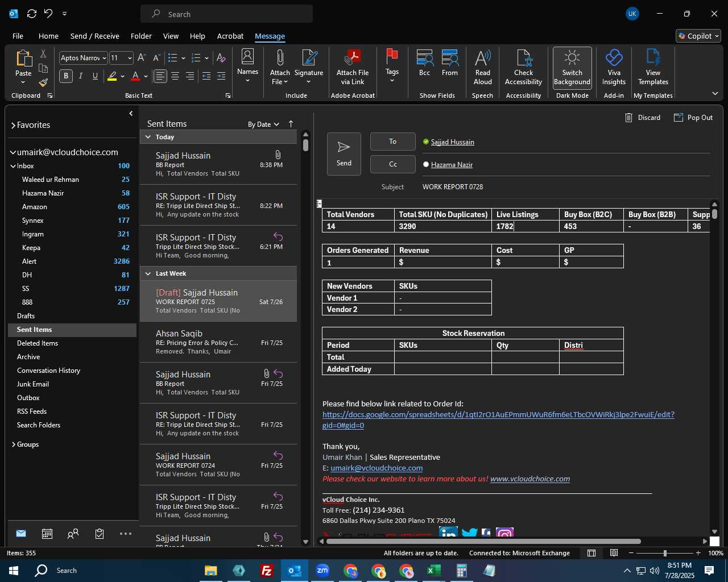Image resolution: width=728 pixels, height=582 pixels.
Task: Collapse the umairk@vcloudchoice.com account
Action: click(13, 152)
